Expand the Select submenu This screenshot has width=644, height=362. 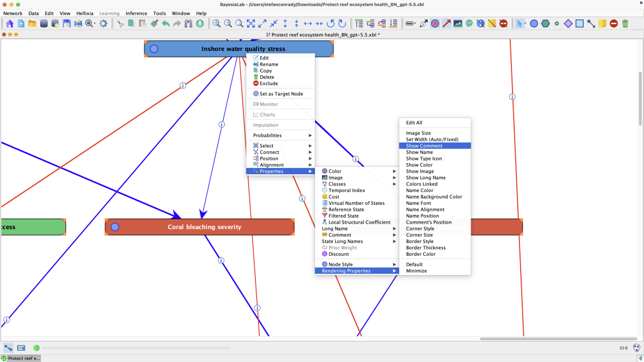pos(281,146)
